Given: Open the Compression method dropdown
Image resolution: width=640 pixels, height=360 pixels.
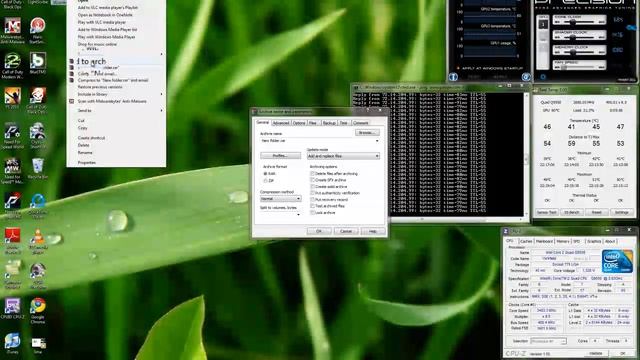Looking at the screenshot, I should click(x=280, y=199).
